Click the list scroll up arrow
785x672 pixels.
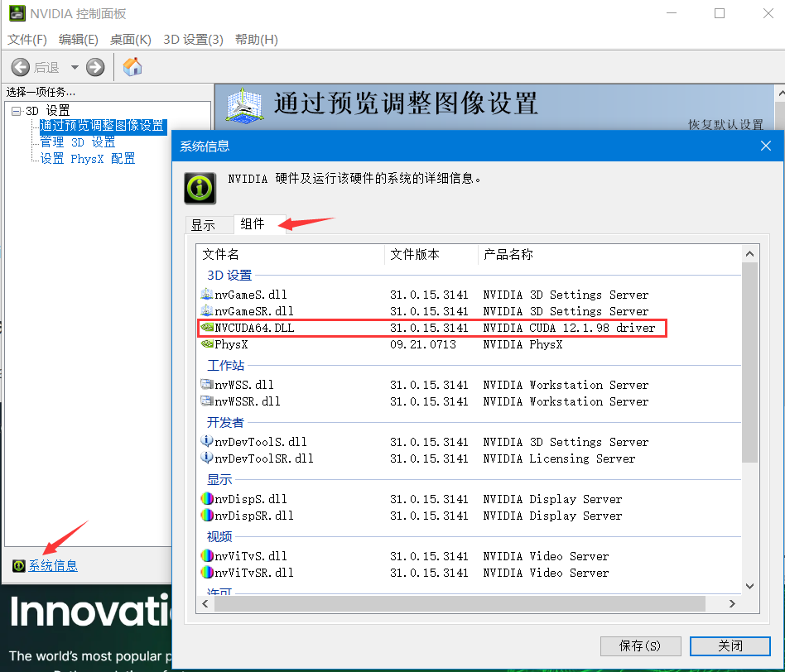749,254
